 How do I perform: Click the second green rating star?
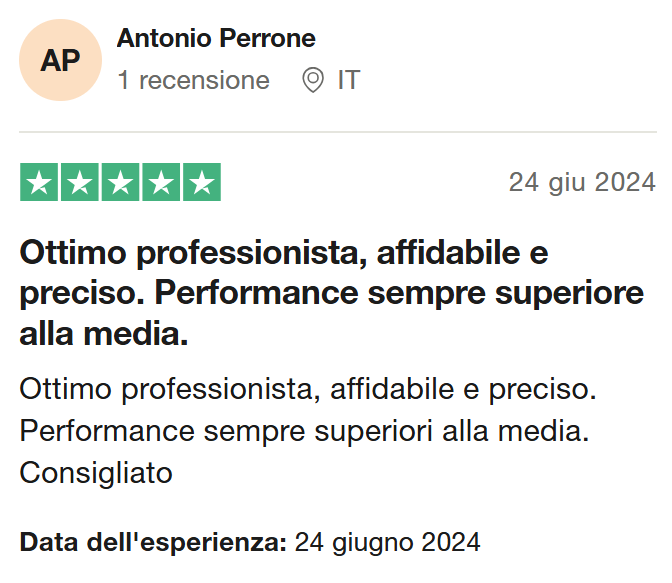coord(80,182)
